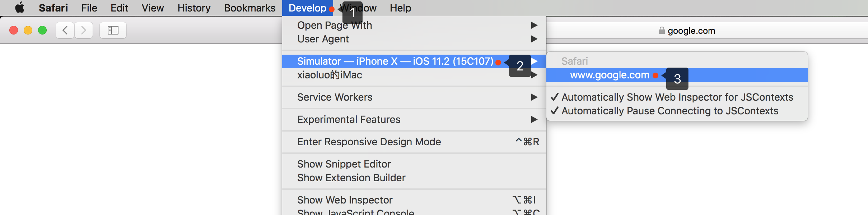Click Show Web Inspector menu entry
This screenshot has width=868, height=215.
pos(345,200)
